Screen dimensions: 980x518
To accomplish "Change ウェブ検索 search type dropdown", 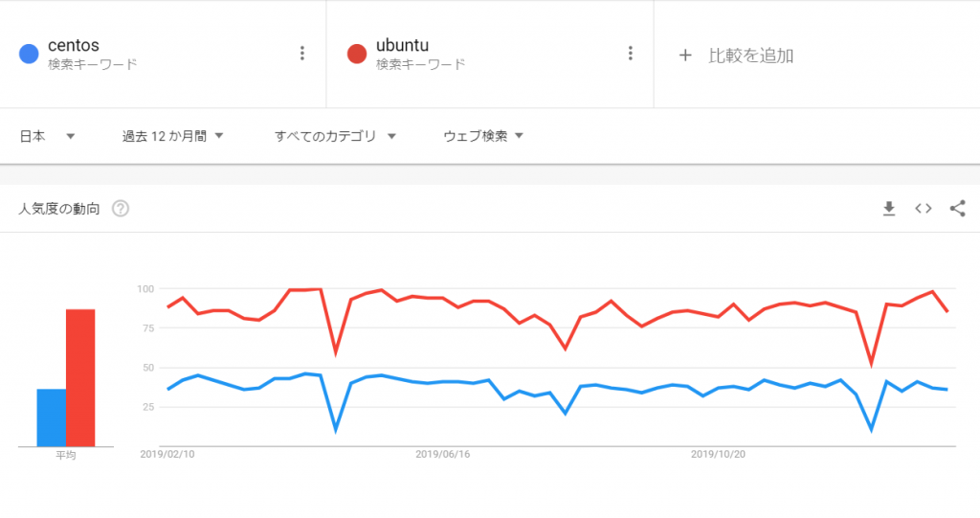I will pyautogui.click(x=483, y=136).
